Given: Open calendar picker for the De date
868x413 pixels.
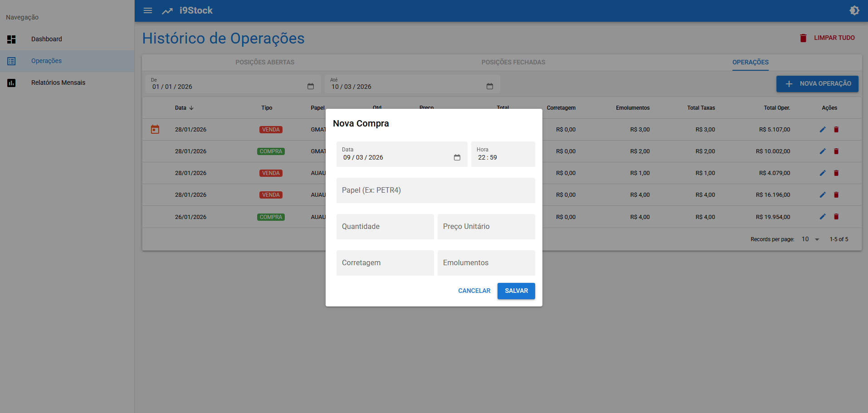Looking at the screenshot, I should click(311, 86).
